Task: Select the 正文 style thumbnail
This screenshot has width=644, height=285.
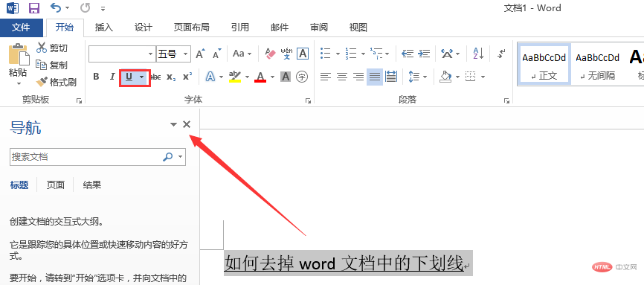Action: click(x=544, y=64)
